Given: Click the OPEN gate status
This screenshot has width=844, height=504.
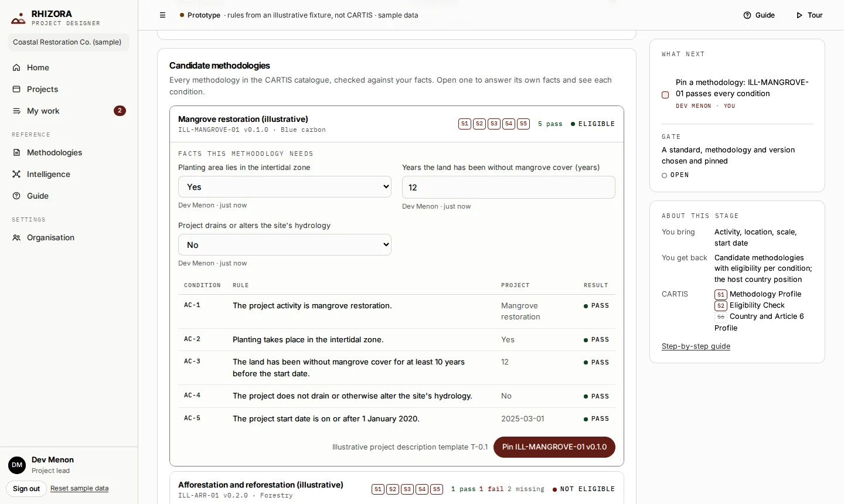Looking at the screenshot, I should [675, 175].
